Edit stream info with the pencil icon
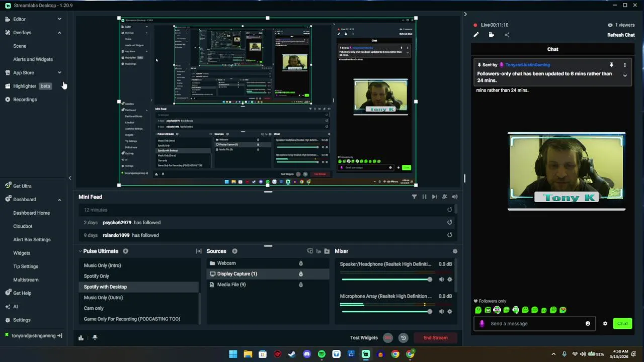This screenshot has height=362, width=644. click(x=476, y=35)
